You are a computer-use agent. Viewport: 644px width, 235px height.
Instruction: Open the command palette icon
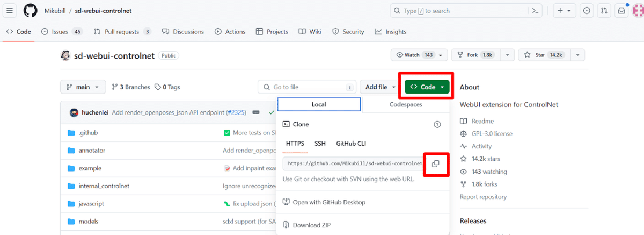pos(535,11)
